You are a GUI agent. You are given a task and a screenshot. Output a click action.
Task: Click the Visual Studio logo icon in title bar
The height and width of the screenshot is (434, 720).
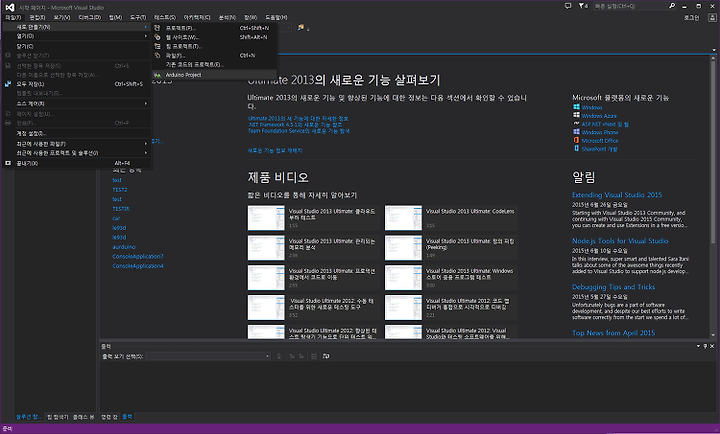point(10,7)
